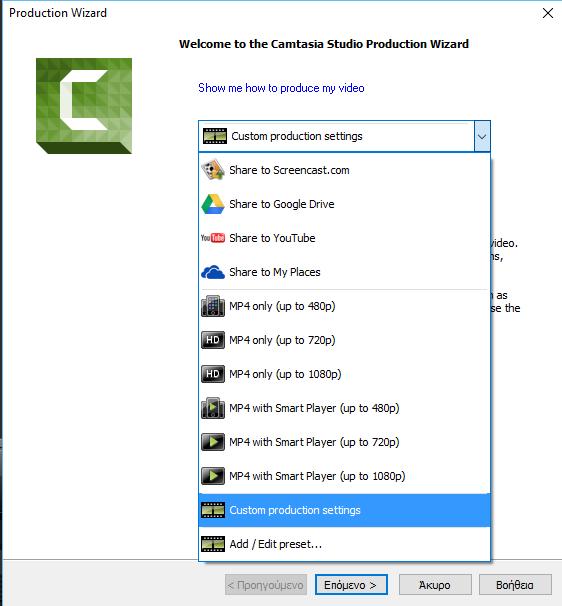This screenshot has height=606, width=562.
Task: Select MP4 only (up to 720p)
Action: [x=344, y=340]
